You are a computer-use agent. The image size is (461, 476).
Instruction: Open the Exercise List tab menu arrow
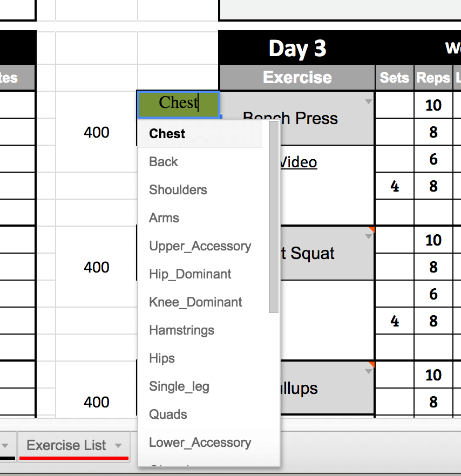pos(118,446)
